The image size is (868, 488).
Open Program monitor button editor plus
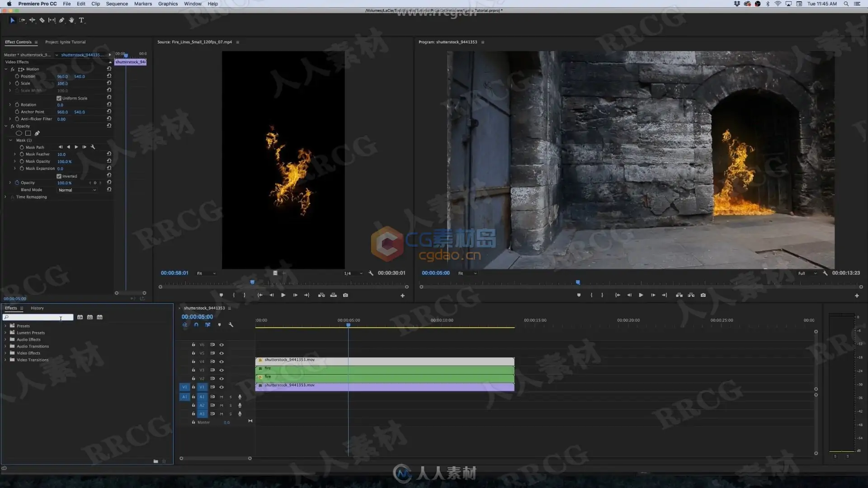point(857,296)
